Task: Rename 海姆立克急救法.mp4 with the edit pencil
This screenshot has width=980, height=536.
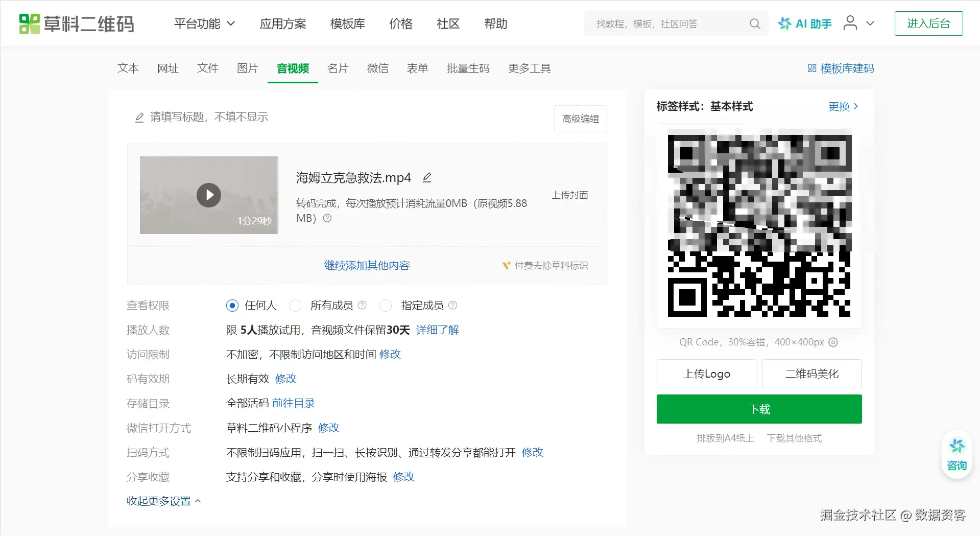Action: point(427,177)
